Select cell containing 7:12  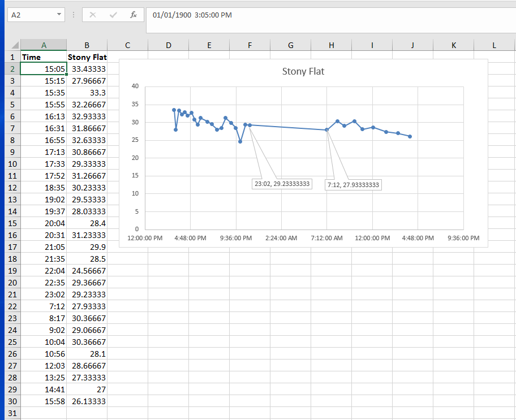click(x=44, y=306)
